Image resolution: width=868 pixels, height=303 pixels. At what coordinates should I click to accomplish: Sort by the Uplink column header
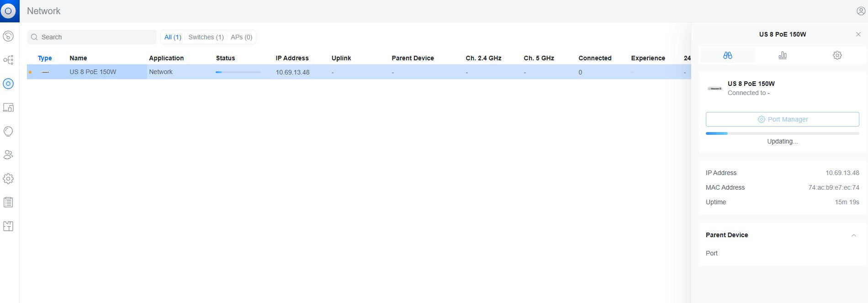pos(341,58)
